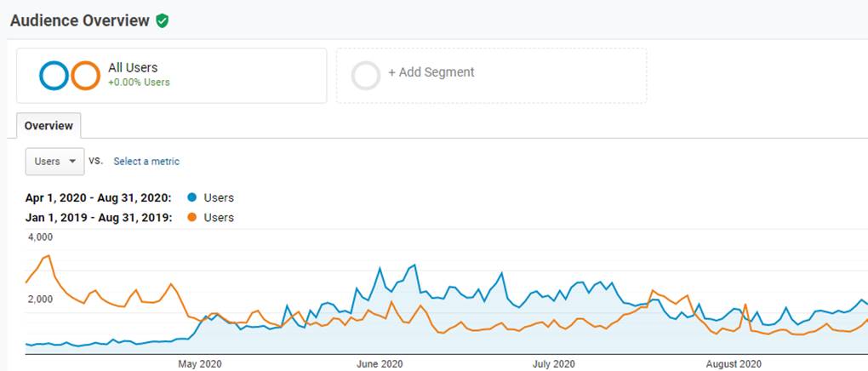Viewport: 868px width, 371px height.
Task: Click the blue Users legend dot
Action: tap(190, 198)
